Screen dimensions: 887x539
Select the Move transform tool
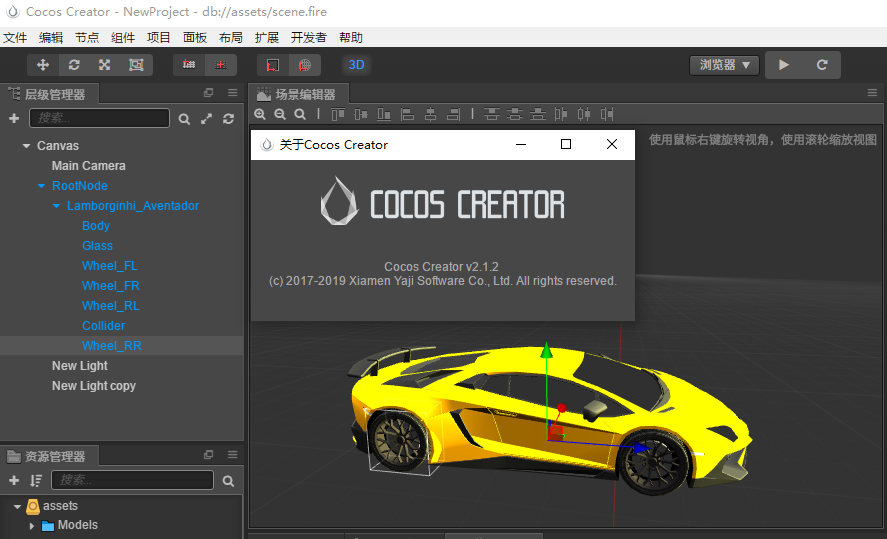click(x=43, y=65)
